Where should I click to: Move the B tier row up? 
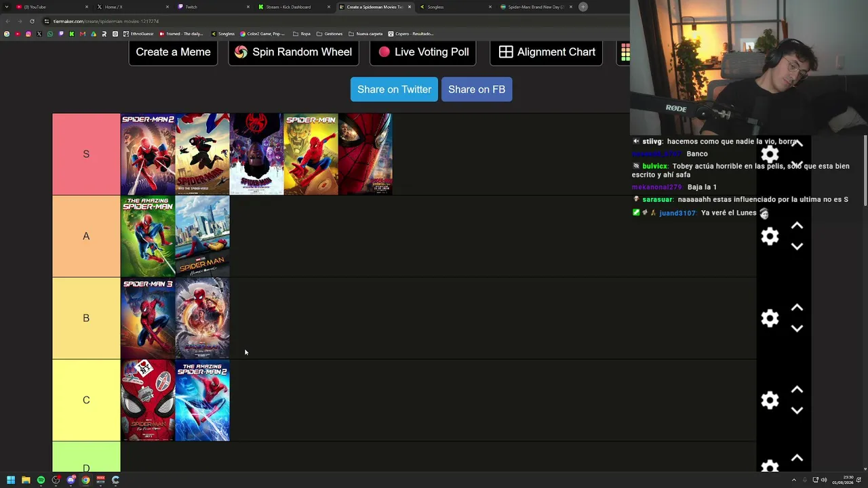pos(797,308)
